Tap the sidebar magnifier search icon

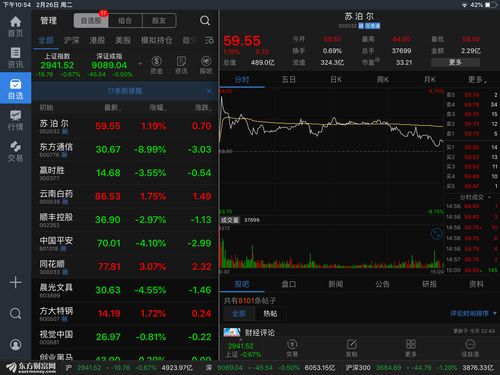click(x=15, y=313)
